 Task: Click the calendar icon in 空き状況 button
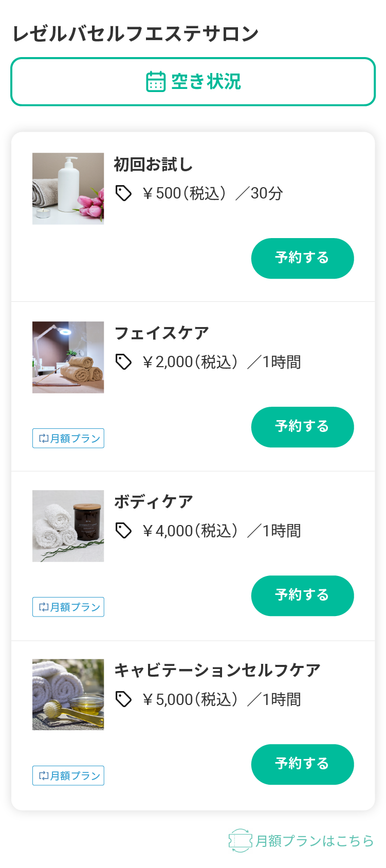coord(156,82)
